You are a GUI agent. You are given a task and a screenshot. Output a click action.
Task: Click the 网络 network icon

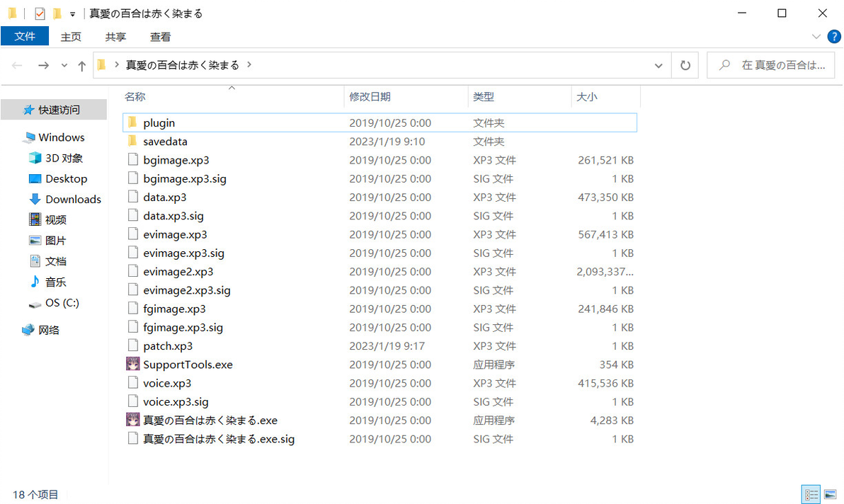coord(28,330)
